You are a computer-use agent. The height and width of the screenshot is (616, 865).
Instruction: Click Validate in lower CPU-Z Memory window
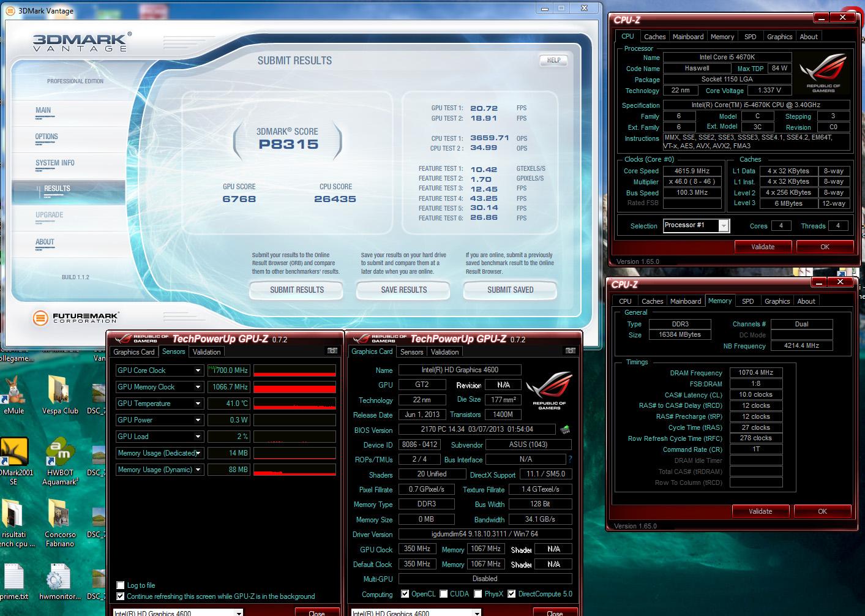(x=760, y=511)
